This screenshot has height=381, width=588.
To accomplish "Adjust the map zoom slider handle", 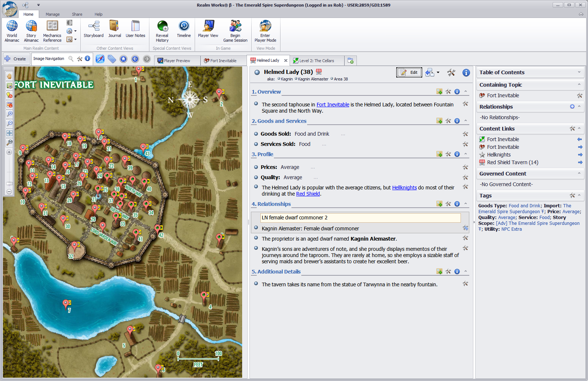I will [9, 184].
